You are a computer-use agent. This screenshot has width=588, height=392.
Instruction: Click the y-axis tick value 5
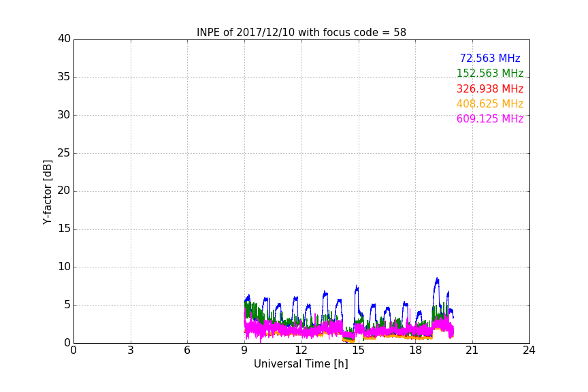(x=67, y=305)
